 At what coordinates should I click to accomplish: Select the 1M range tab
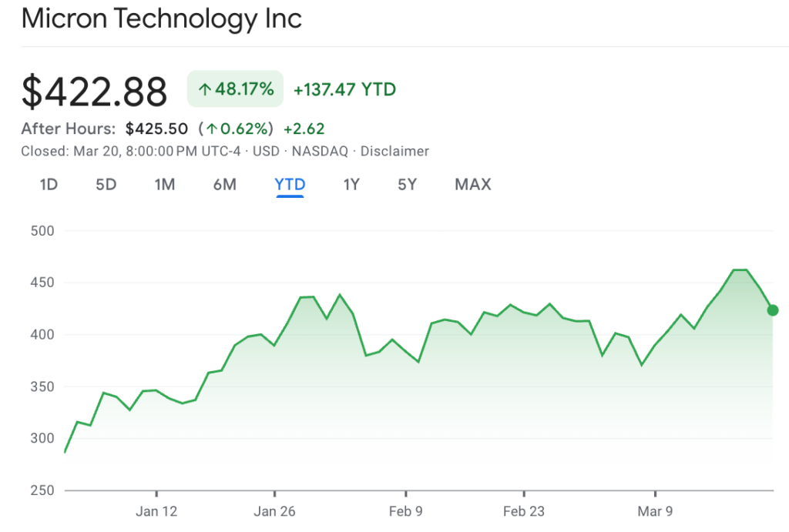point(165,185)
